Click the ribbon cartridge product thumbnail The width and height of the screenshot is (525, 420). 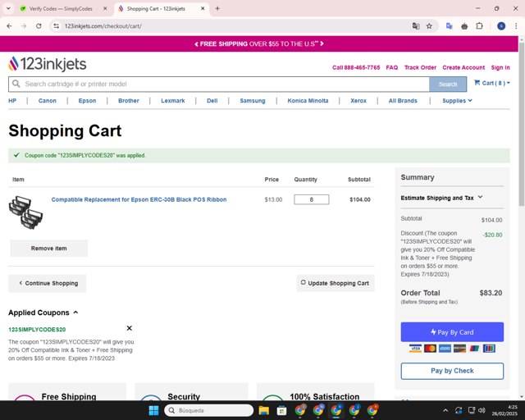click(x=25, y=212)
